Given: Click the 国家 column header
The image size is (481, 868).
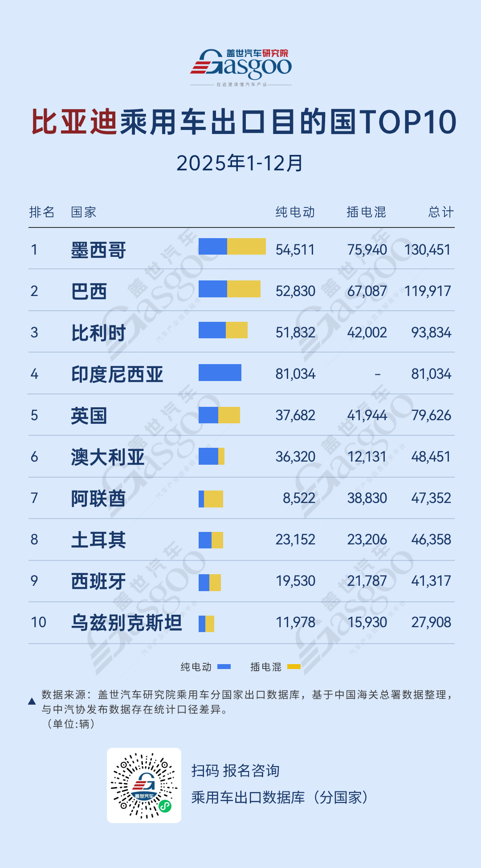Looking at the screenshot, I should pyautogui.click(x=84, y=212).
